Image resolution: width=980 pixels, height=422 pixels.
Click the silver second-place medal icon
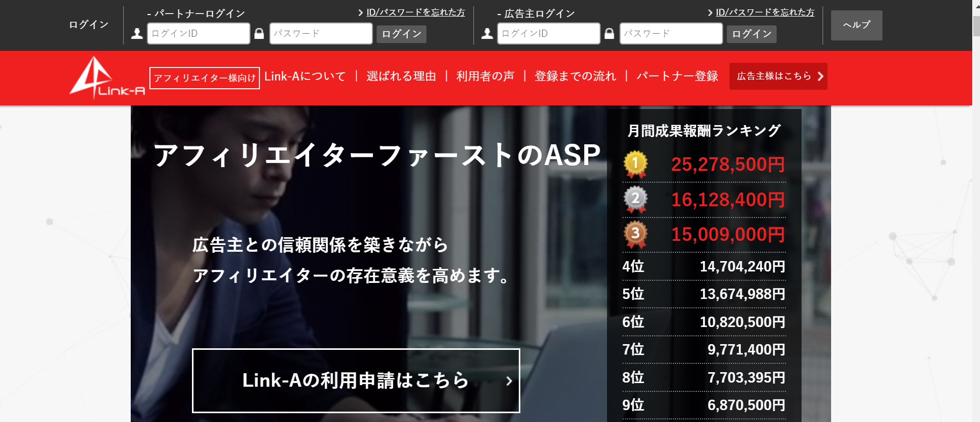636,199
